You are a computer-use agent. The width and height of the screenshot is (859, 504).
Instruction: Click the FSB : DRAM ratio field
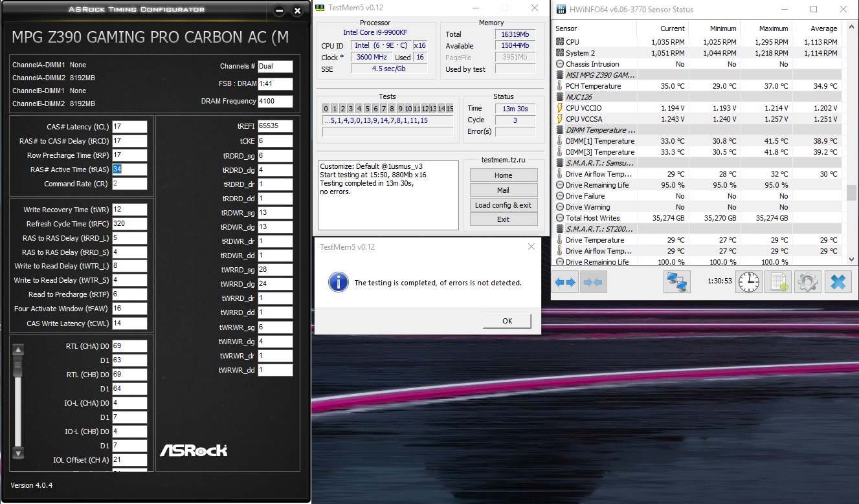(x=275, y=84)
